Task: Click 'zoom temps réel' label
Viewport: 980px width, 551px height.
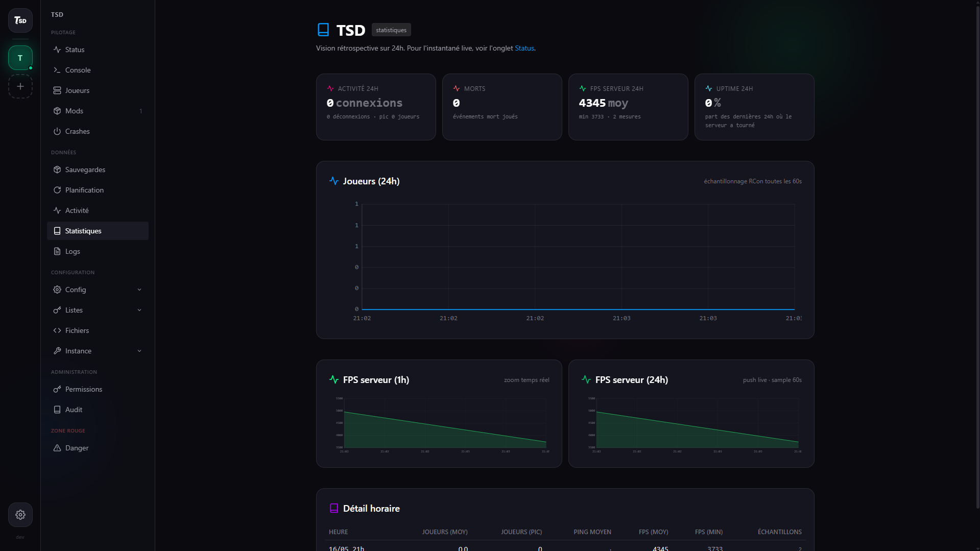Action: (x=527, y=379)
